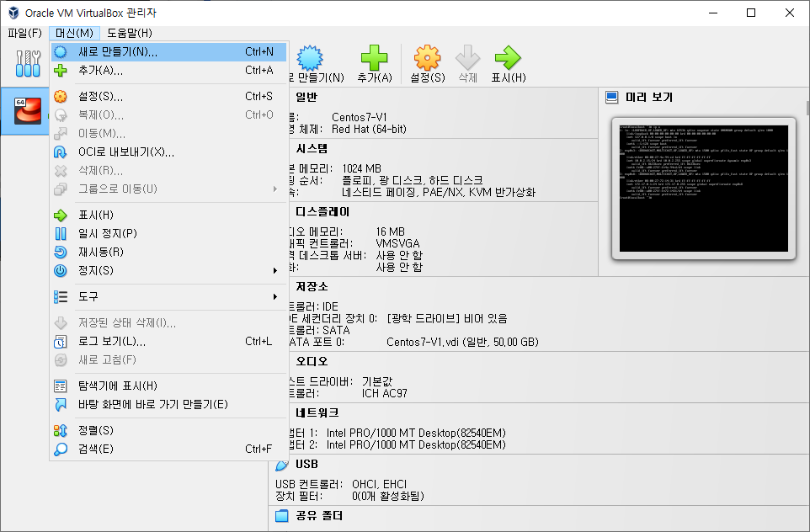Click the list icon next to 도구
Image resolution: width=810 pixels, height=532 pixels.
61,296
